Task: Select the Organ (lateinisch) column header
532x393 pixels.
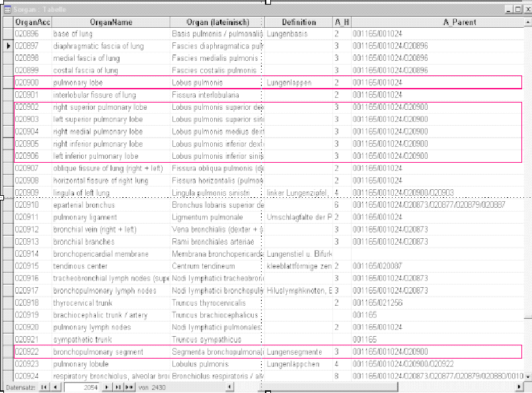Action: click(x=217, y=22)
